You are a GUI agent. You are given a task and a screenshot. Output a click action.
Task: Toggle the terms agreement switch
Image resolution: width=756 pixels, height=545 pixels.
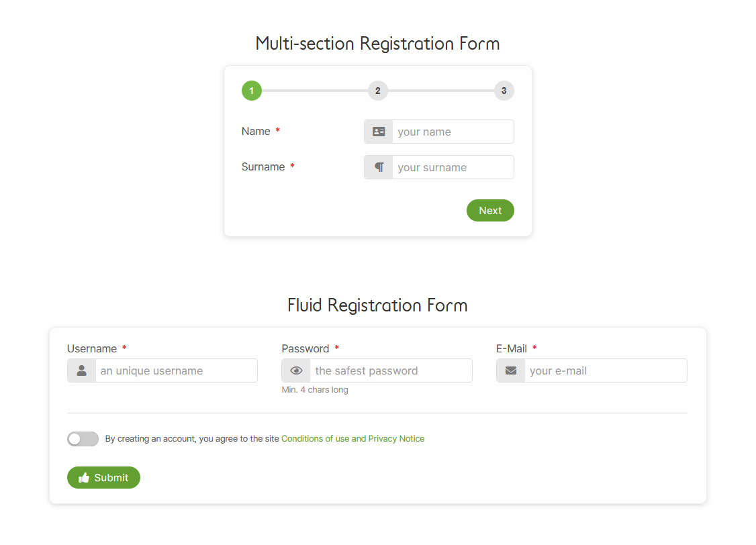click(83, 439)
